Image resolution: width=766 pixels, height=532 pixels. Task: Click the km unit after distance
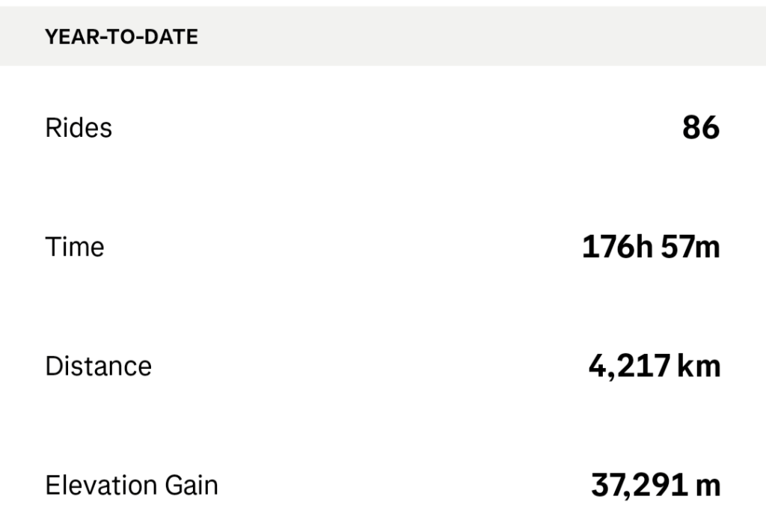pyautogui.click(x=699, y=367)
